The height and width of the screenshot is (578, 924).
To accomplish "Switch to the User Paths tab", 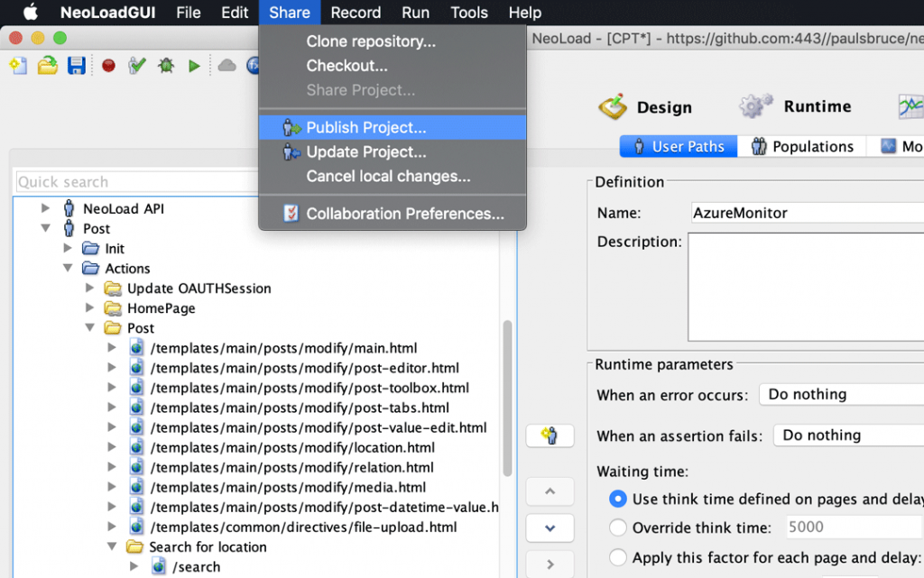I will 679,147.
